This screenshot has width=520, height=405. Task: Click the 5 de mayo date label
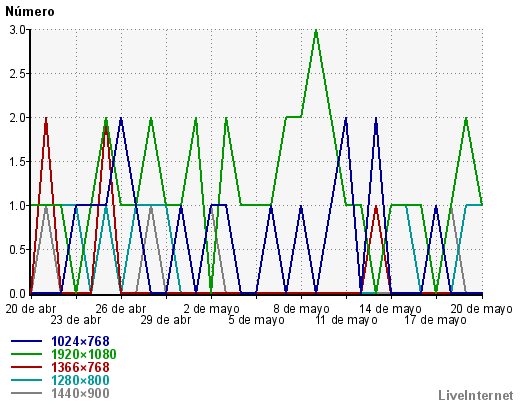(x=256, y=320)
